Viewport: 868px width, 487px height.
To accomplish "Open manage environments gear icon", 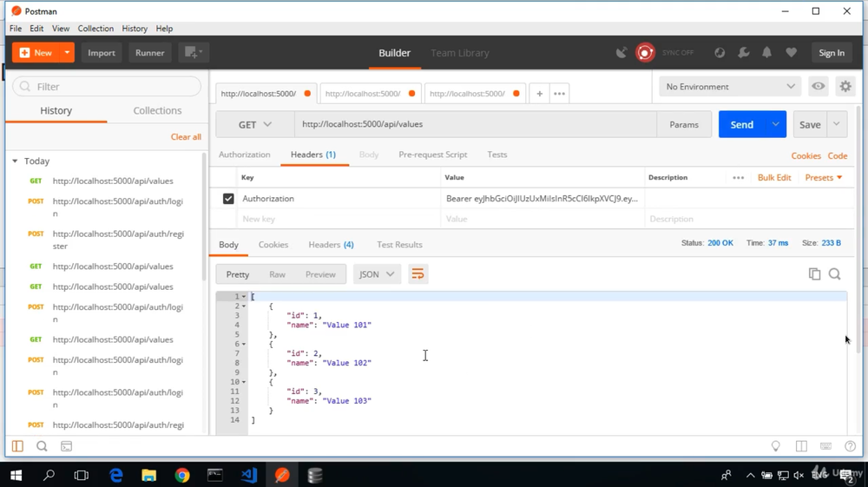I will click(x=845, y=86).
